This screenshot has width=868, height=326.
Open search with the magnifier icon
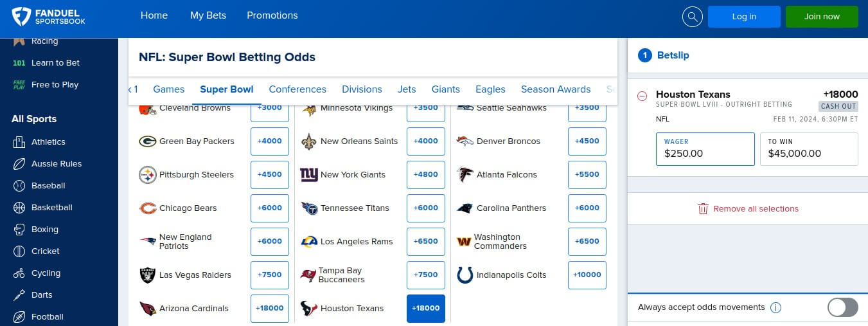tap(692, 17)
